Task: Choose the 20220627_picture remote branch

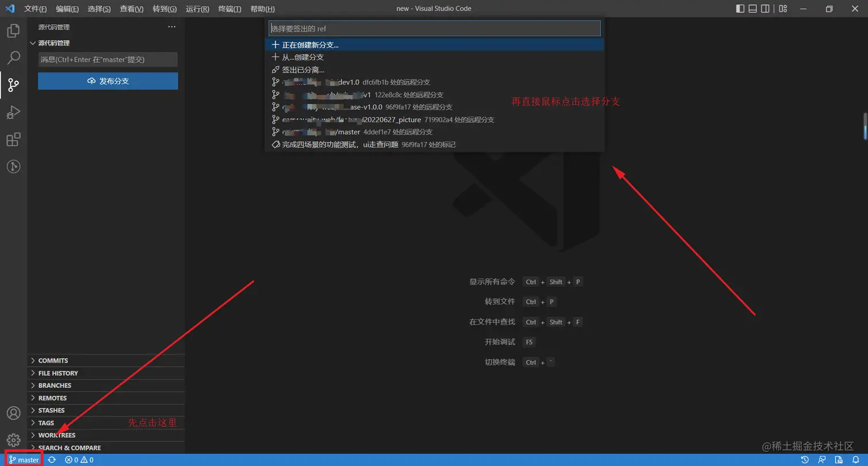Action: coord(435,120)
